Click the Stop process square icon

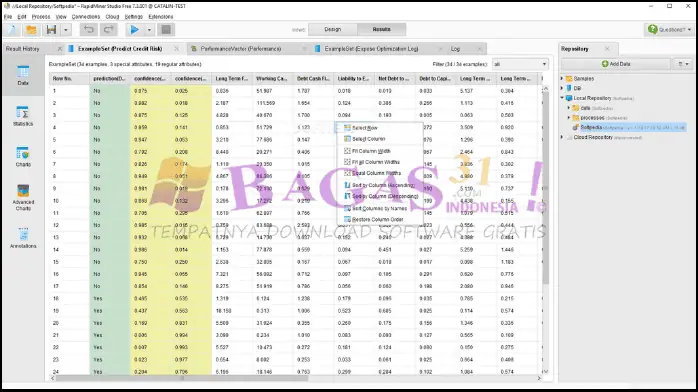tap(166, 30)
